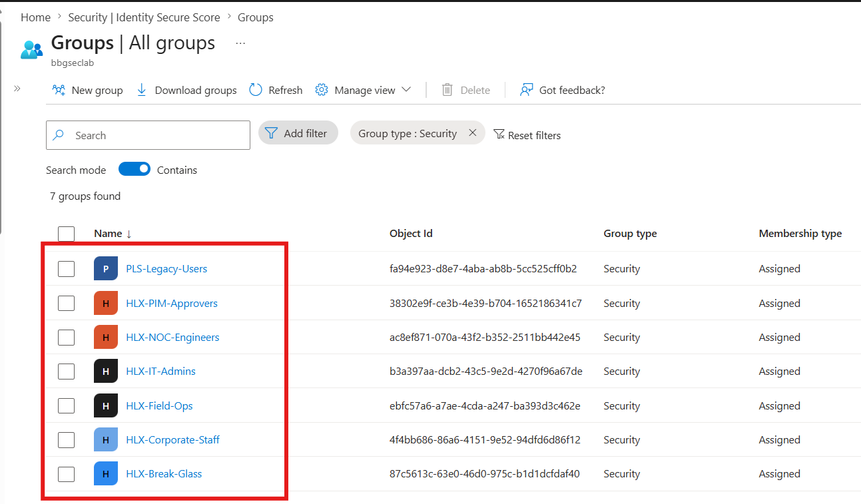Click the Membership type column header
The height and width of the screenshot is (504, 861).
(x=800, y=233)
